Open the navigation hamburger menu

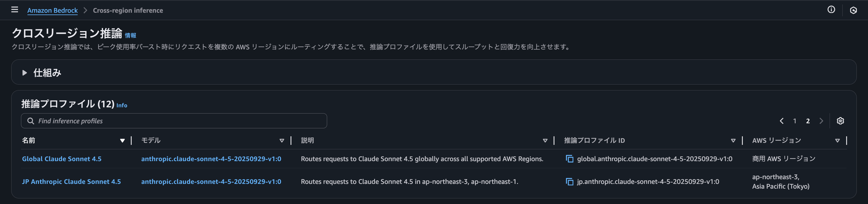click(x=14, y=10)
